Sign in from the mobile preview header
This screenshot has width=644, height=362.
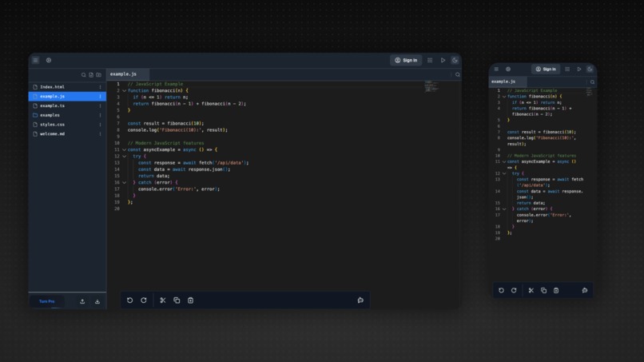point(546,69)
